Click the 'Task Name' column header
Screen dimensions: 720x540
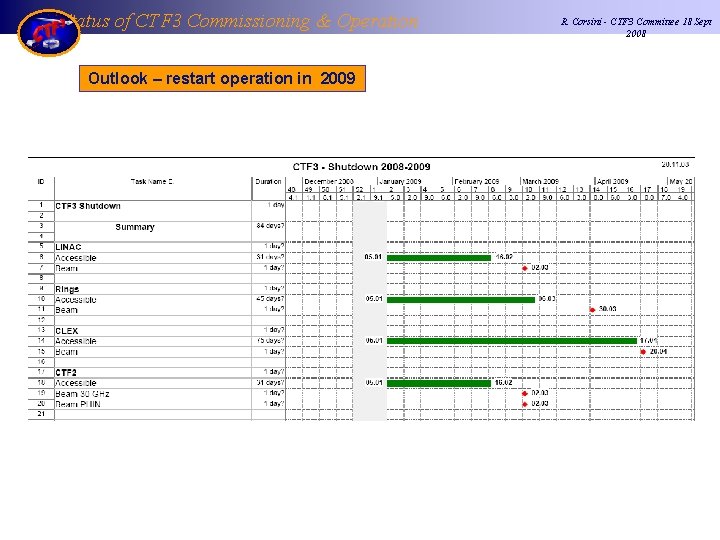[152, 181]
